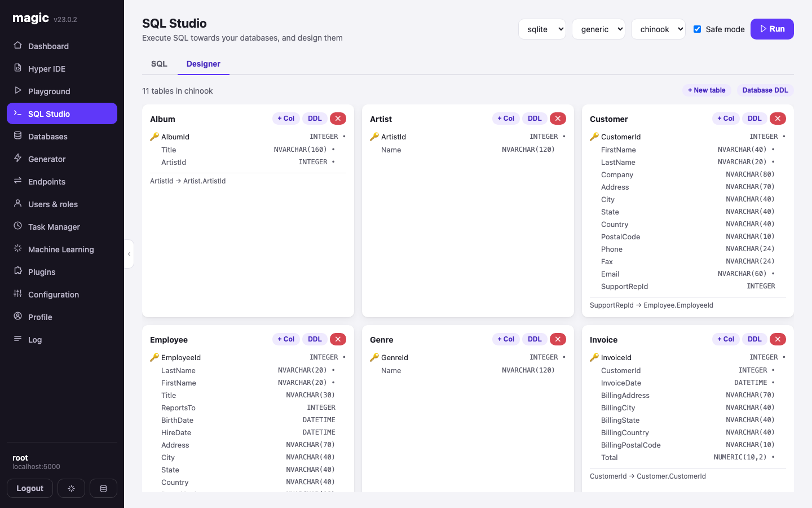
Task: Click the ArtistId → Artist.ArtistId foreign key
Action: coord(188,181)
